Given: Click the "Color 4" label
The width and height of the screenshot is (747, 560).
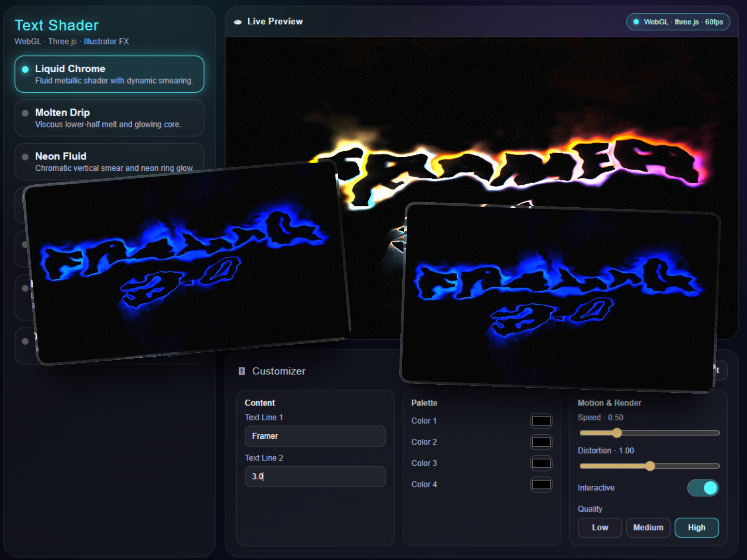Looking at the screenshot, I should [x=424, y=485].
